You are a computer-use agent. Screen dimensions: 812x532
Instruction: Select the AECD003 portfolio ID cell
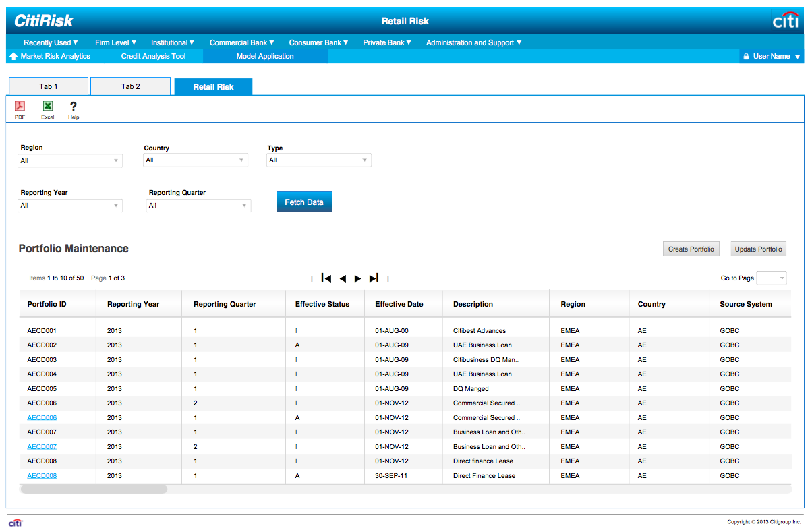pos(42,360)
